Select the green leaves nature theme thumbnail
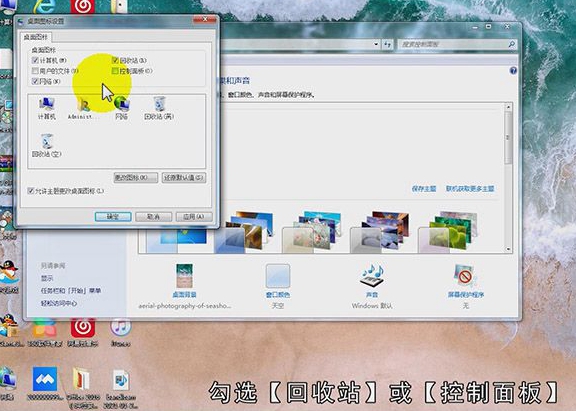 pos(448,231)
